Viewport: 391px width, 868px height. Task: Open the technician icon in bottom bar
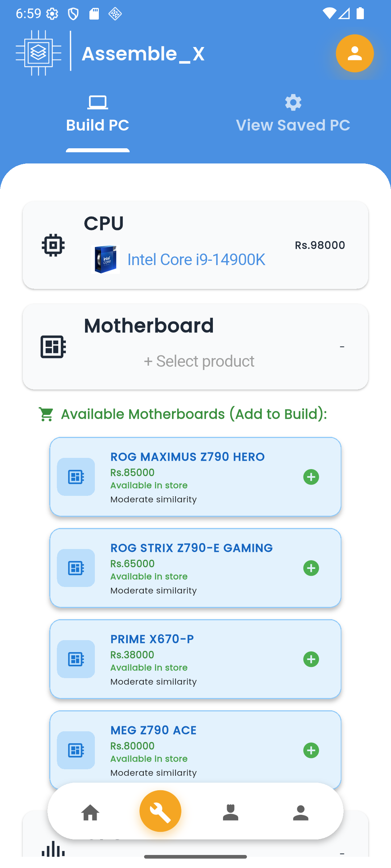[230, 813]
